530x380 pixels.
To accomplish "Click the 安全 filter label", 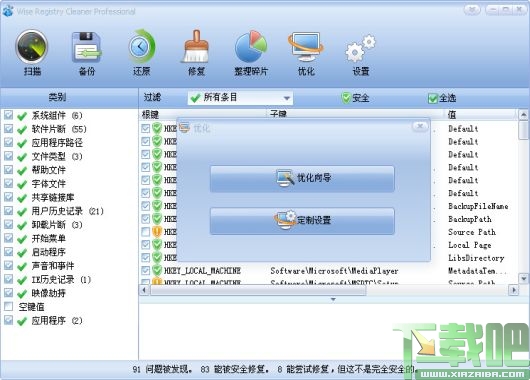I will 361,98.
